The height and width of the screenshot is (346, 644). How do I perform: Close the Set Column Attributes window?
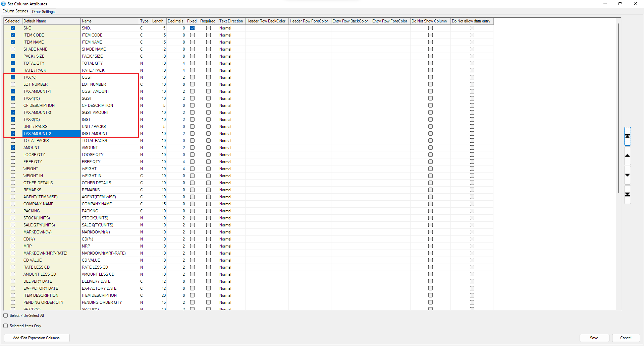(635, 4)
